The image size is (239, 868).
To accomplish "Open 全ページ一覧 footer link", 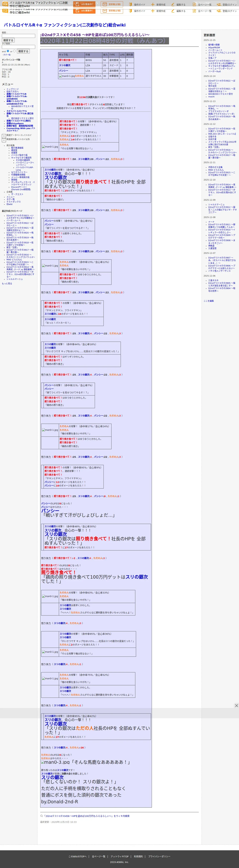I will coord(98,856).
